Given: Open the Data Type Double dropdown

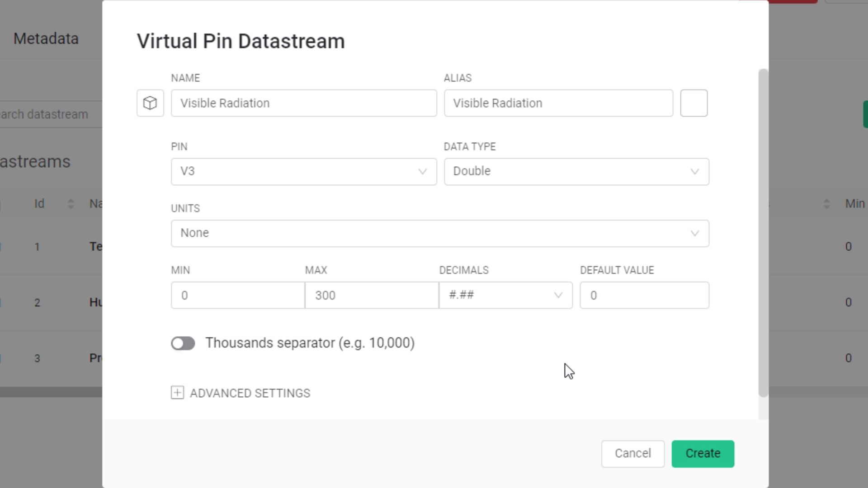Looking at the screenshot, I should tap(570, 172).
